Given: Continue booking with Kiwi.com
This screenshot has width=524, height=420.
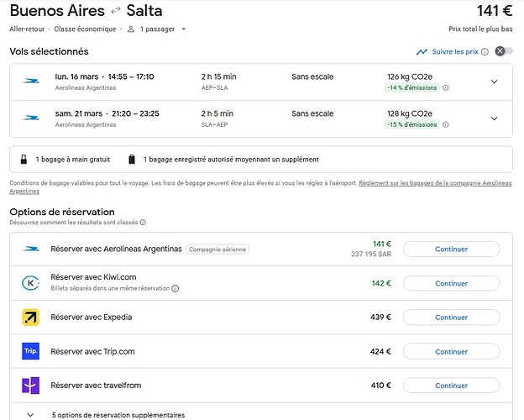Looking at the screenshot, I should [x=451, y=284].
